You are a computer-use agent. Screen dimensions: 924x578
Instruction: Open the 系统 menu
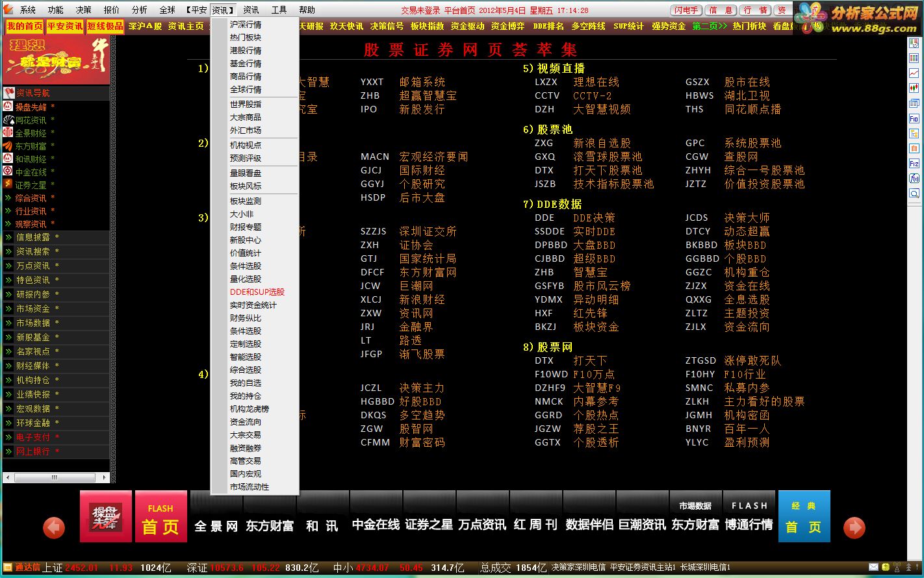pos(28,10)
